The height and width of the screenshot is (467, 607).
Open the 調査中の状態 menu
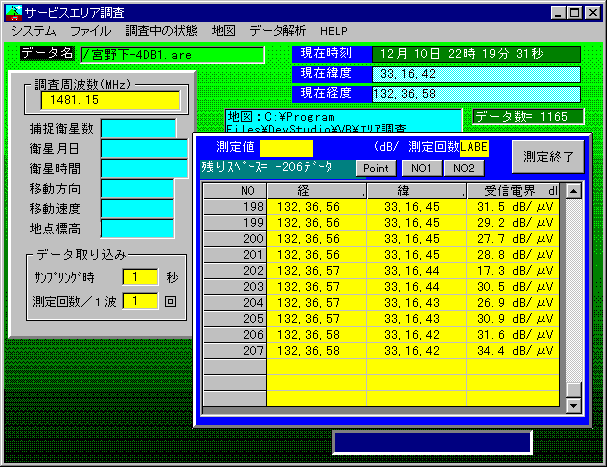pos(161,31)
